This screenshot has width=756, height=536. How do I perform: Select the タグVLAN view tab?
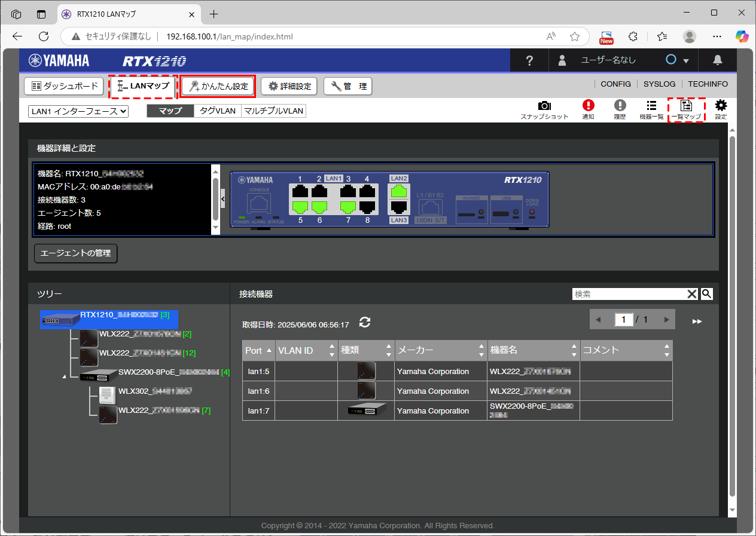coord(218,111)
